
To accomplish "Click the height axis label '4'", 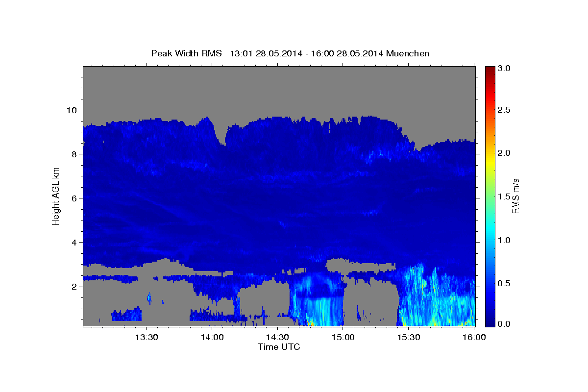I will coord(74,242).
